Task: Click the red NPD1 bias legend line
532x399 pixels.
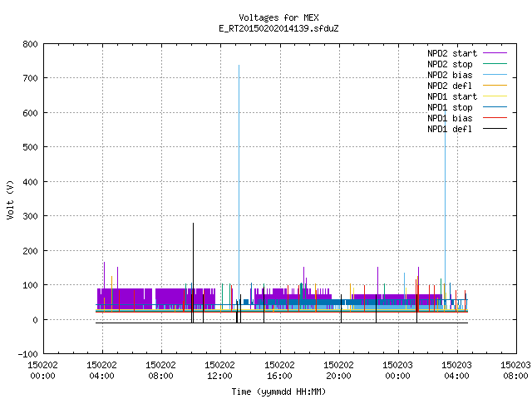Action: [495, 118]
